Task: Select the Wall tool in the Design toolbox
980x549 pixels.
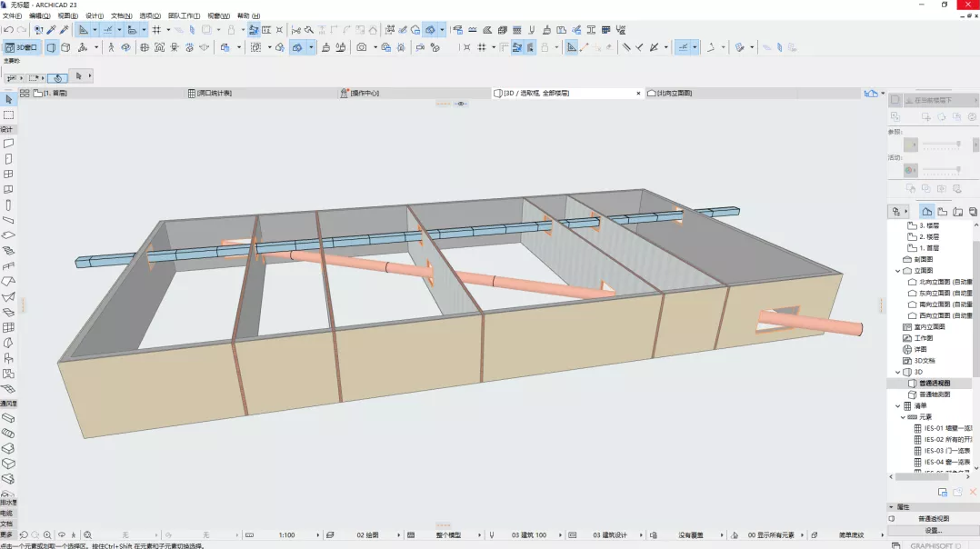Action: (x=8, y=144)
